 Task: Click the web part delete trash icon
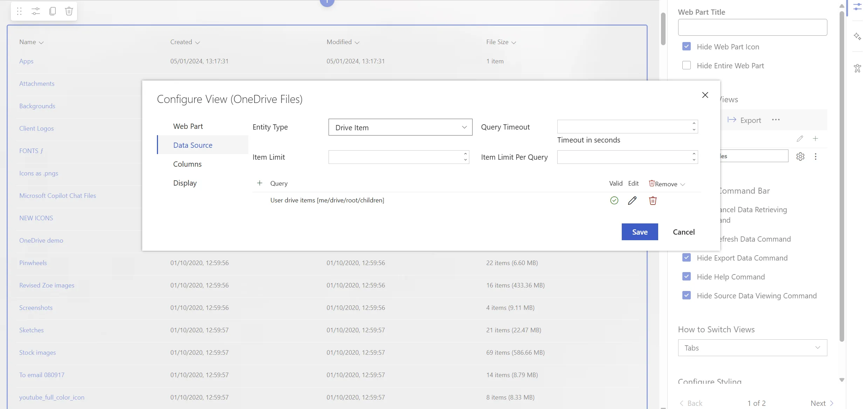coord(69,11)
